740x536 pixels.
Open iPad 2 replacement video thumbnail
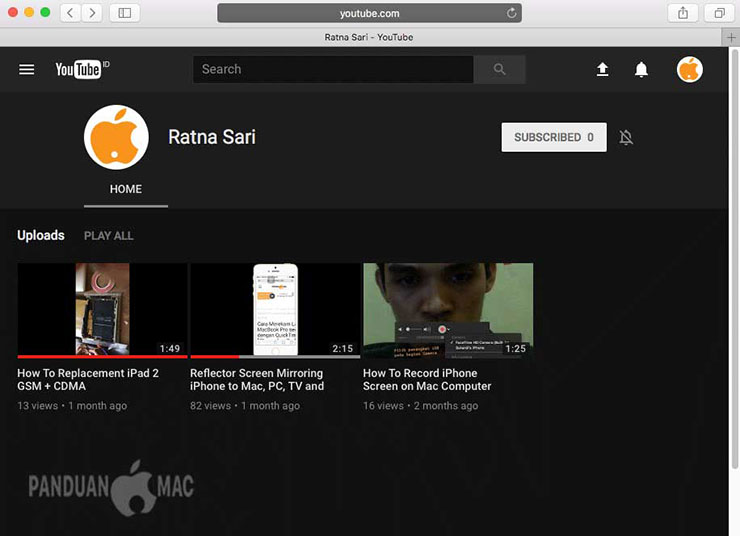102,310
